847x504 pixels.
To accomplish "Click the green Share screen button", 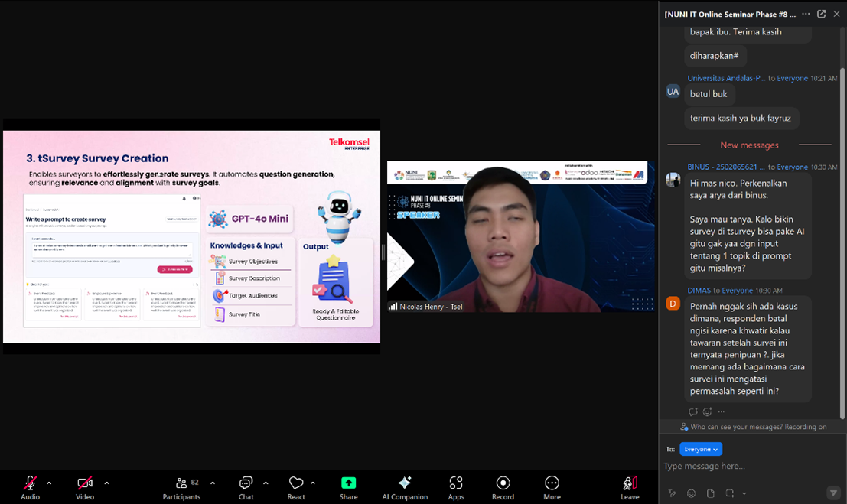I will (x=348, y=487).
